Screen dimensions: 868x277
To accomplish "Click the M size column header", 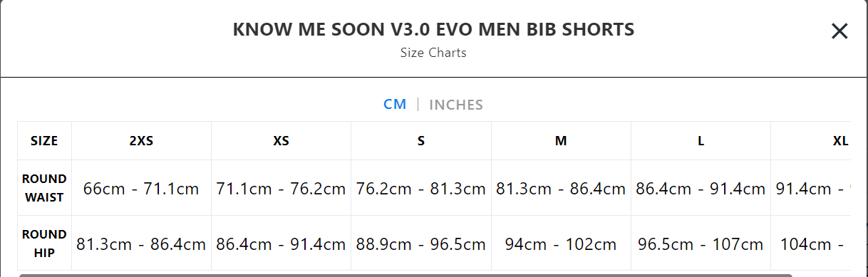I will tap(561, 141).
